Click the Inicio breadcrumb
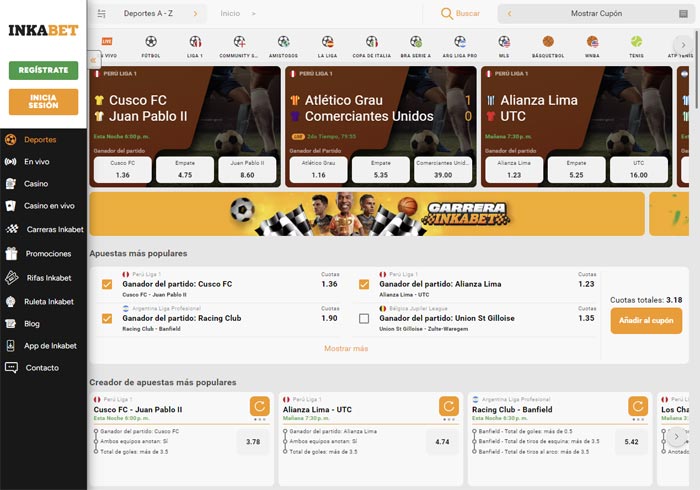 tap(230, 14)
